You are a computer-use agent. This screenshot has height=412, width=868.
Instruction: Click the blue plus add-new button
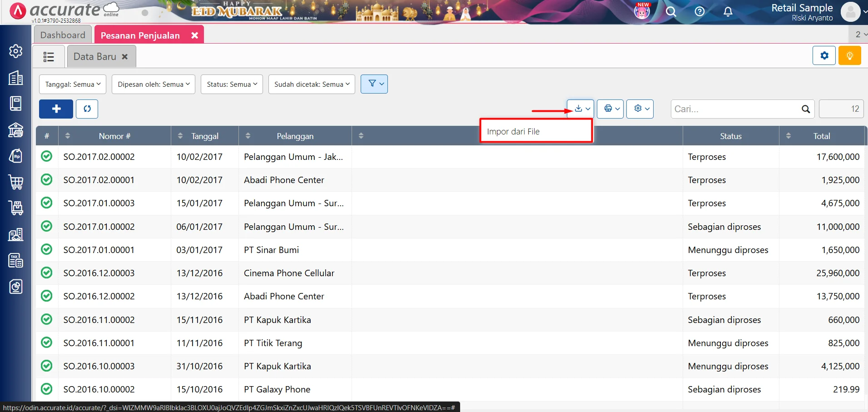click(x=56, y=109)
